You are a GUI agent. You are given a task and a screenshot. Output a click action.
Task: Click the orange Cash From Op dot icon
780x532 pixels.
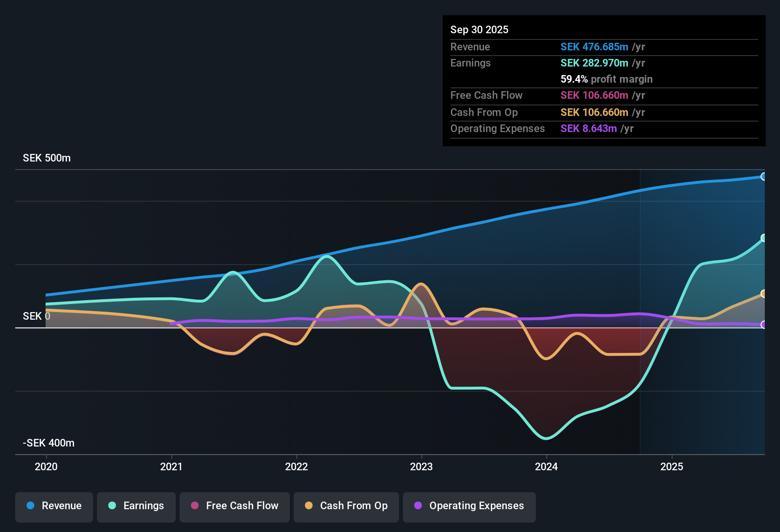coord(309,506)
